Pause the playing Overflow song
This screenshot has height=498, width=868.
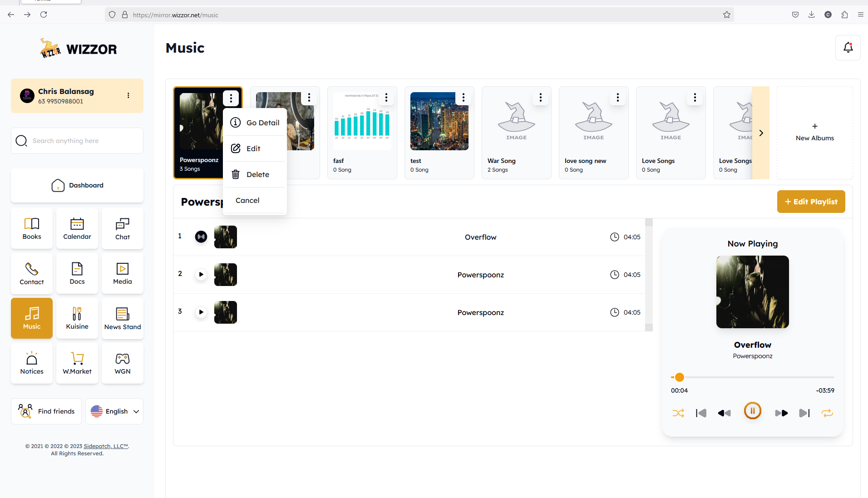pyautogui.click(x=752, y=411)
